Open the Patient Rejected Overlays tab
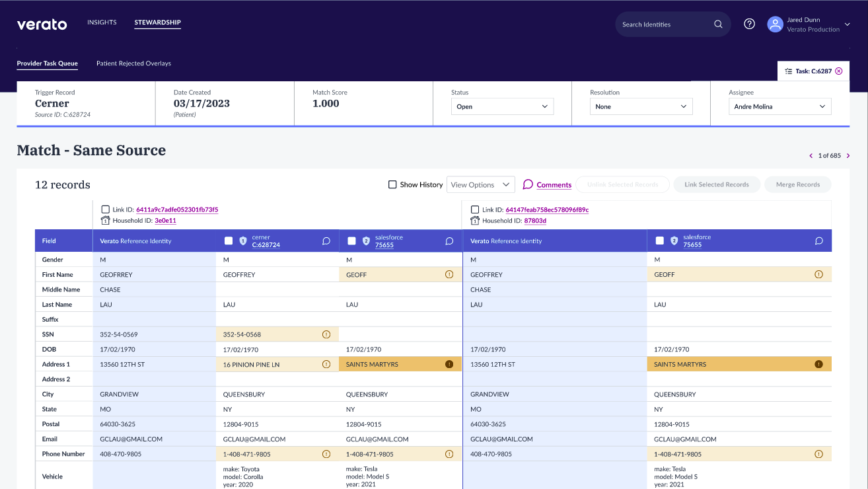The image size is (868, 489). pyautogui.click(x=133, y=63)
